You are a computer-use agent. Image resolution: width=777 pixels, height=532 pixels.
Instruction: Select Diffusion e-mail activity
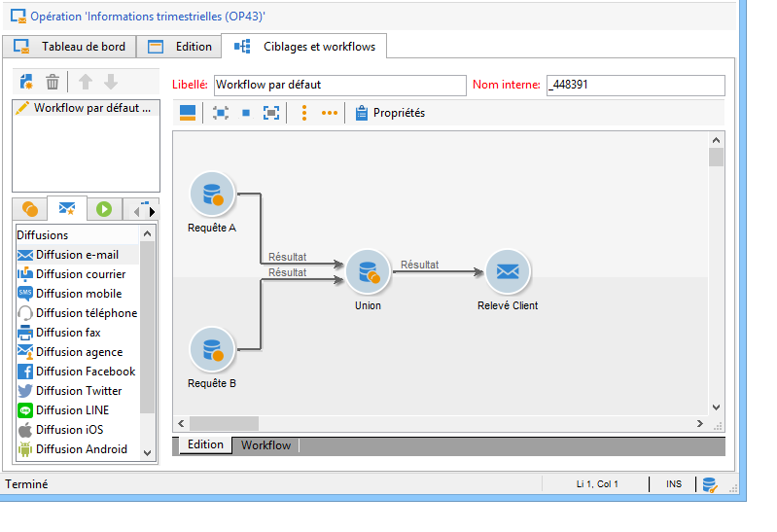tap(78, 255)
